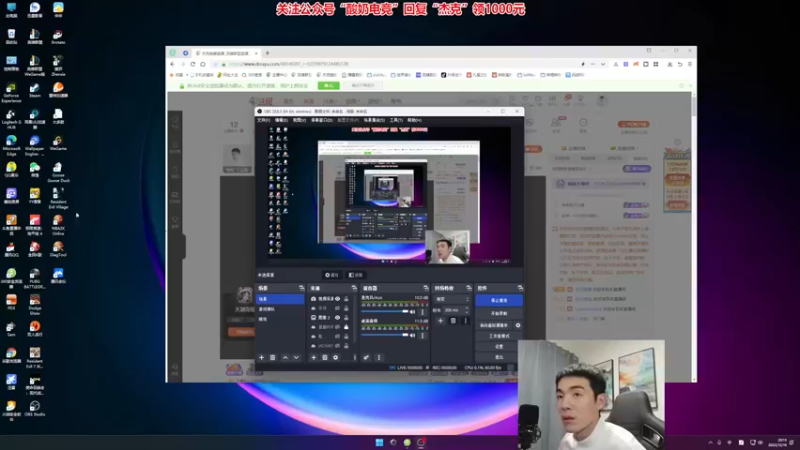This screenshot has height=450, width=800.
Task: Remove selected source in OBS Sources panel
Action: (x=324, y=358)
